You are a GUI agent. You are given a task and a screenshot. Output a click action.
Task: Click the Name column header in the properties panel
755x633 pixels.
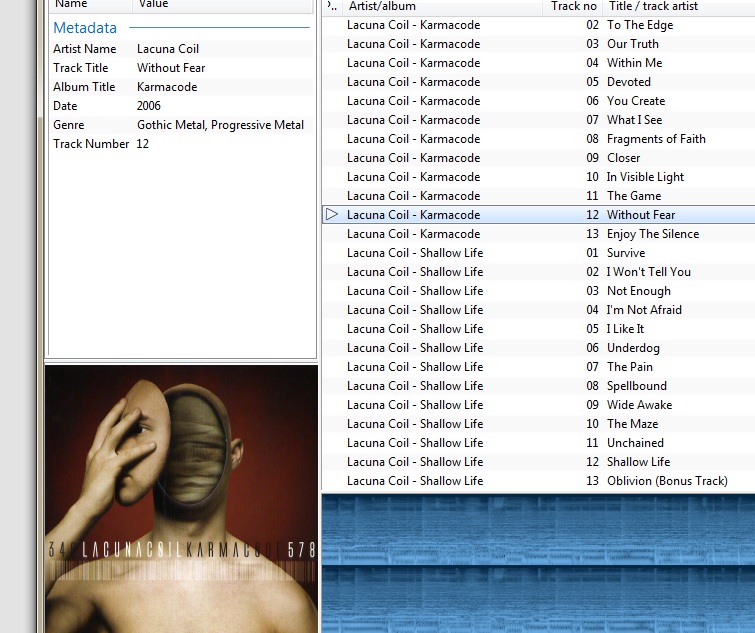tap(91, 4)
